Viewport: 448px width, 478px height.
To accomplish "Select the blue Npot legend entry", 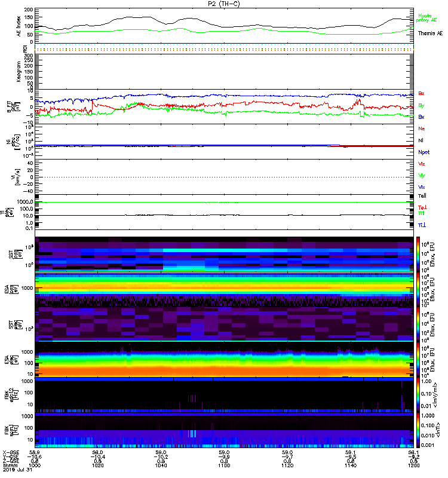I will pos(424,152).
